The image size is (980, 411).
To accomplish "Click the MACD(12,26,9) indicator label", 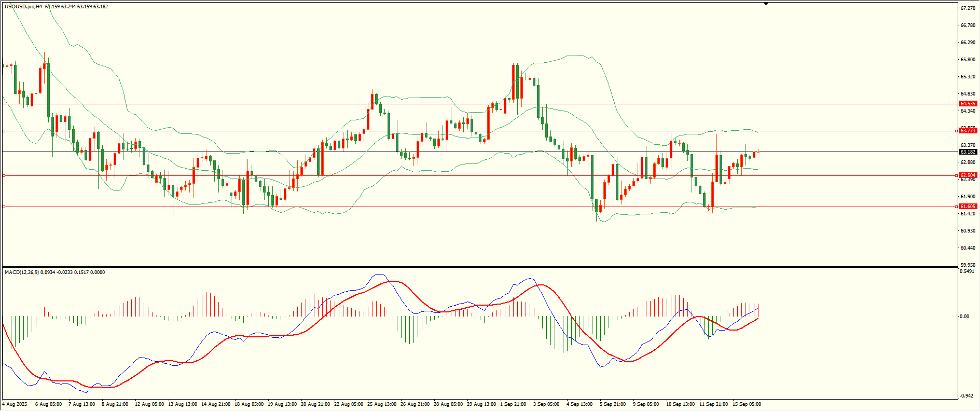I will point(20,272).
